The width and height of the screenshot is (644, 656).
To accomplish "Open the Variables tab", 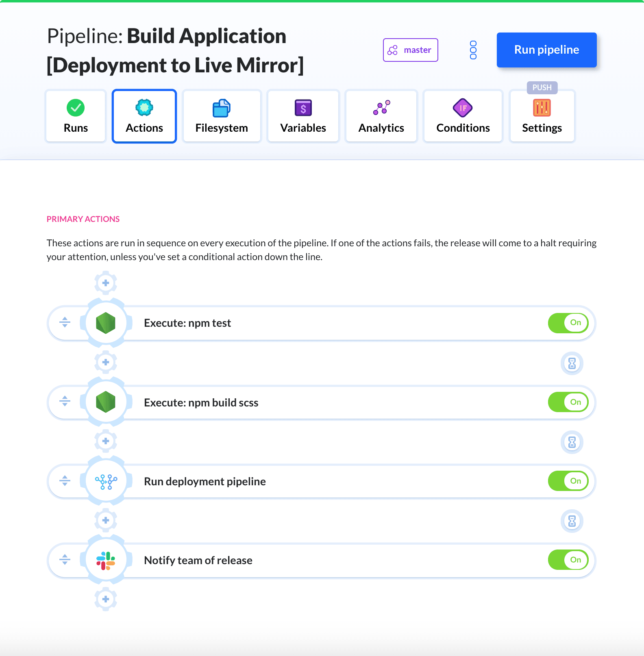I will pyautogui.click(x=303, y=116).
